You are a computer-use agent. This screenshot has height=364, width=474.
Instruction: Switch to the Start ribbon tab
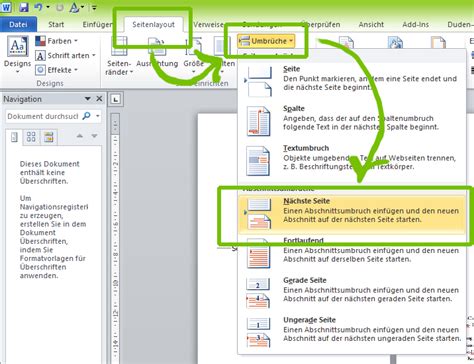56,24
